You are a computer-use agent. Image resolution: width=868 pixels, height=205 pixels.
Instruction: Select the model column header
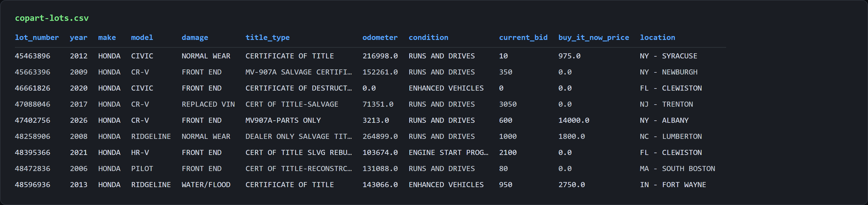click(x=142, y=37)
